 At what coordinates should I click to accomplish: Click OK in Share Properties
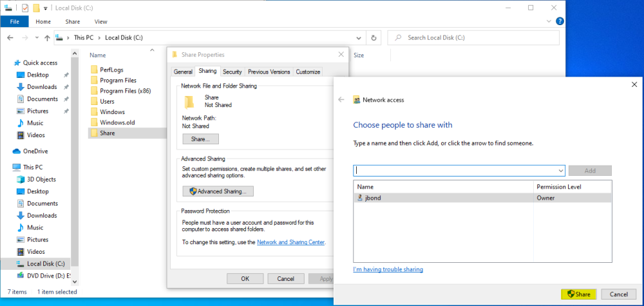click(245, 279)
